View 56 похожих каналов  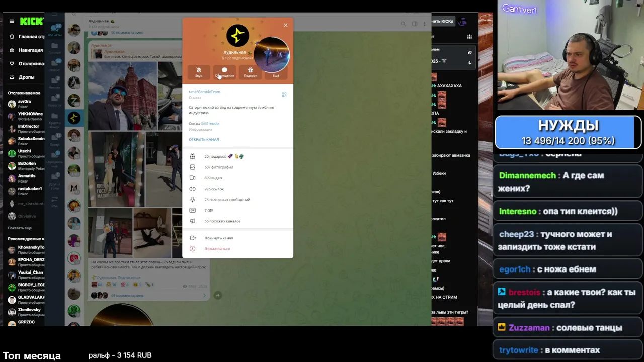click(237, 221)
